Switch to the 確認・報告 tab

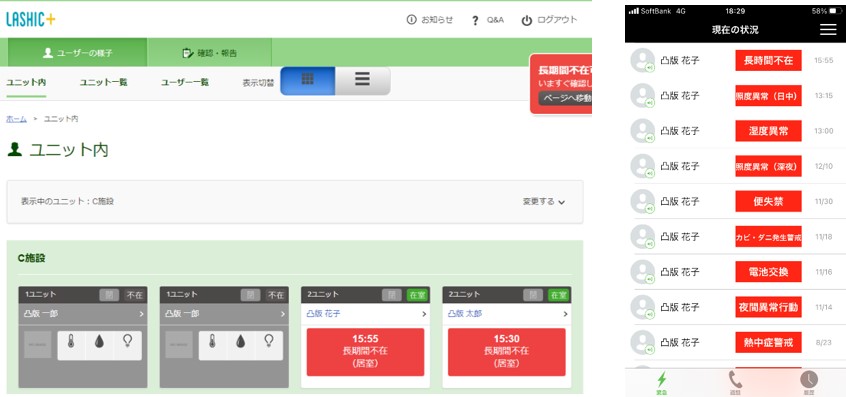tap(209, 53)
